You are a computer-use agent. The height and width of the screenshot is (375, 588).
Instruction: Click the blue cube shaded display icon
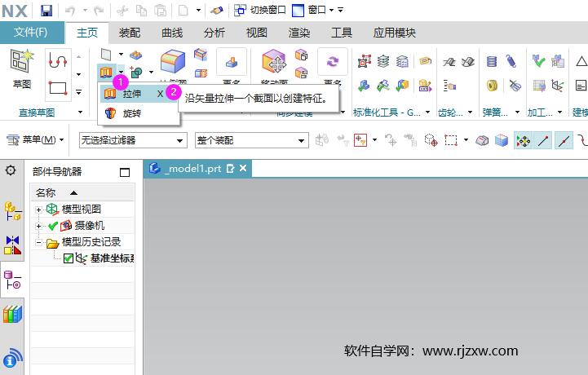[x=502, y=140]
